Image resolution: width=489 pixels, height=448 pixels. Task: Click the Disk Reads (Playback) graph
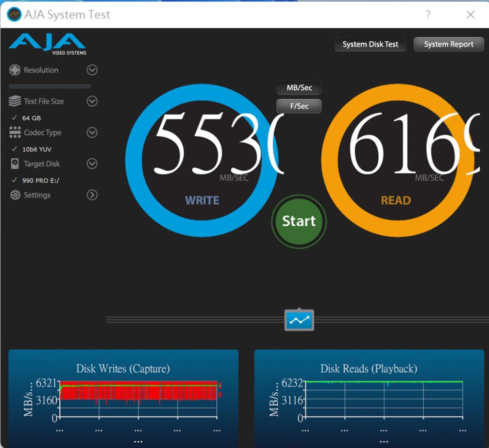pos(369,398)
